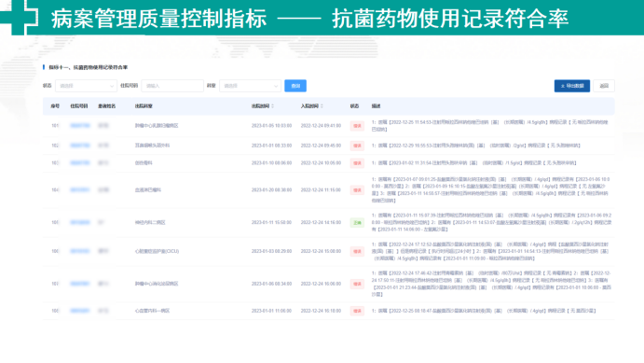Select the 心脏重症监护室(CICU) department cell

[x=157, y=251]
